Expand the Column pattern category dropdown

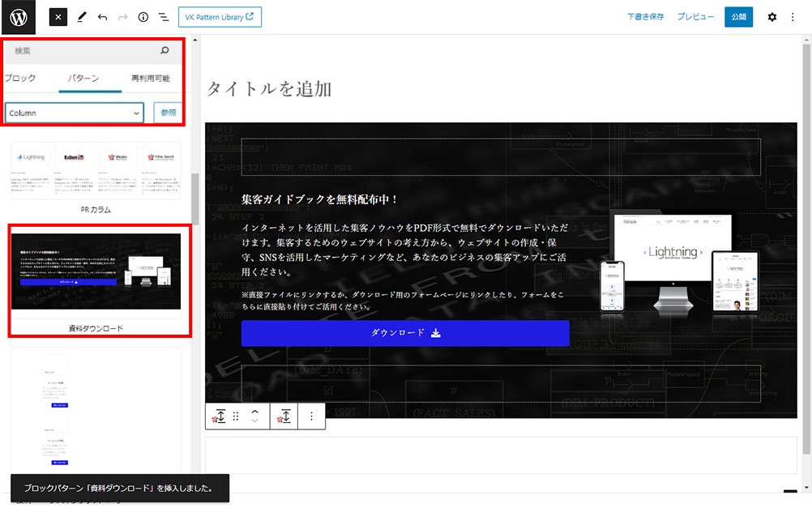pos(75,113)
